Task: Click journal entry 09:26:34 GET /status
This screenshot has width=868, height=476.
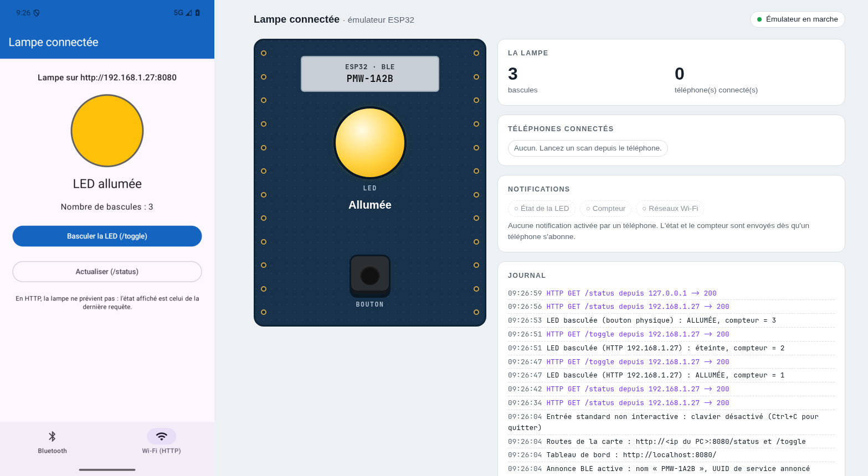Action: pos(671,403)
